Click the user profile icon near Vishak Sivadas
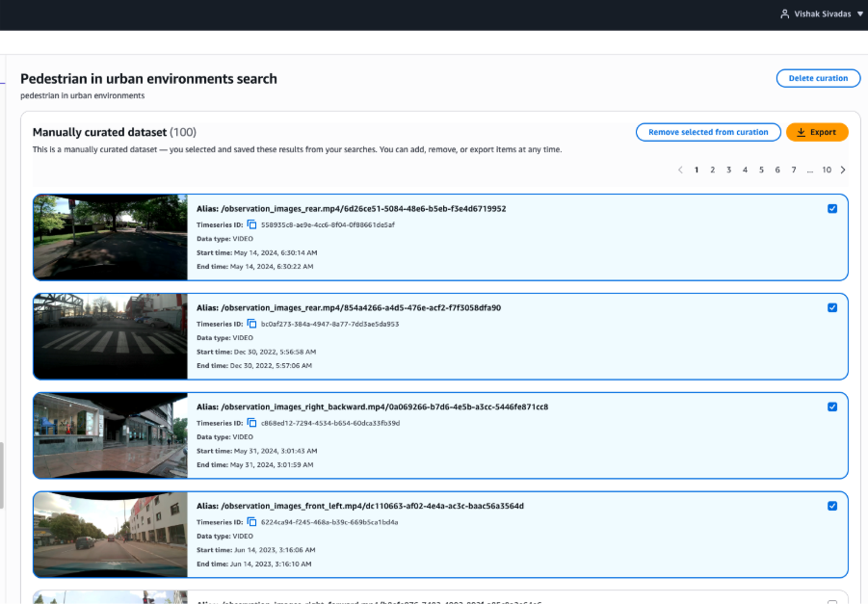868x604 pixels. point(784,14)
